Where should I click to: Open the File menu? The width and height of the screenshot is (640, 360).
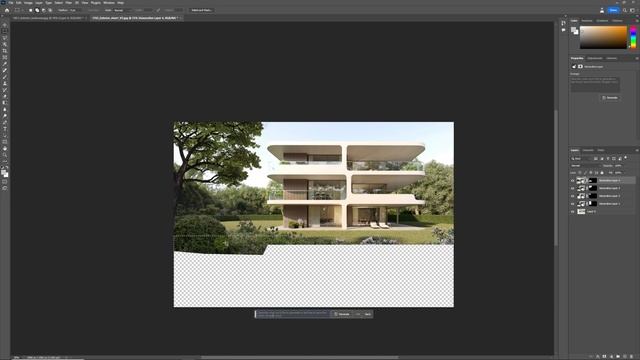pos(11,2)
